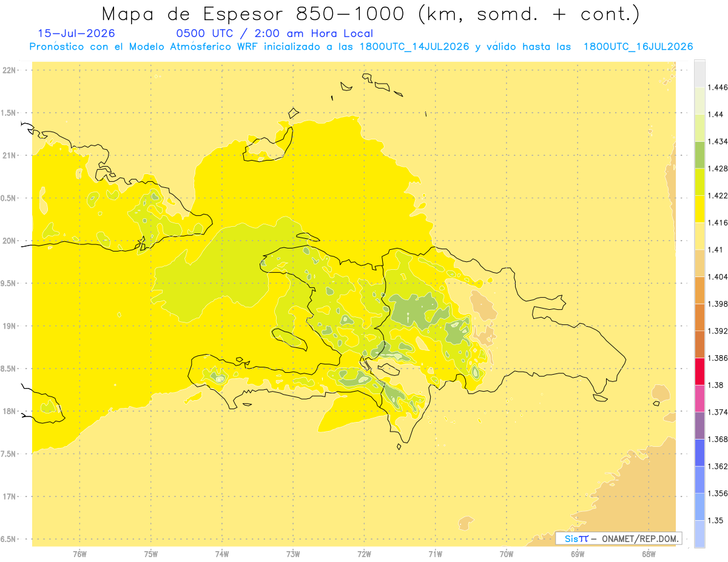Select the 74W longitude label
The image size is (728, 562).
point(222,554)
